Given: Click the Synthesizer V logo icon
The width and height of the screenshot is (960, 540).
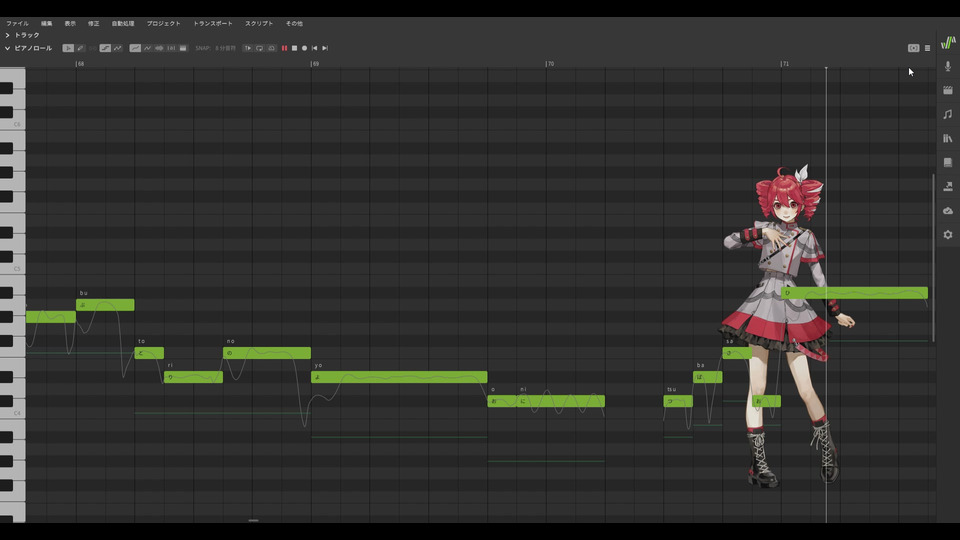Looking at the screenshot, I should 948,42.
